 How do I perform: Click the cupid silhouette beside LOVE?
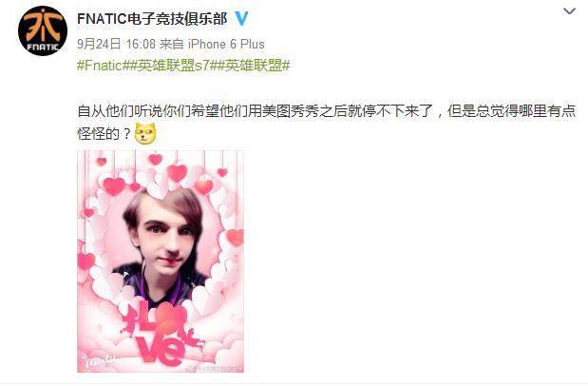[x=194, y=338]
